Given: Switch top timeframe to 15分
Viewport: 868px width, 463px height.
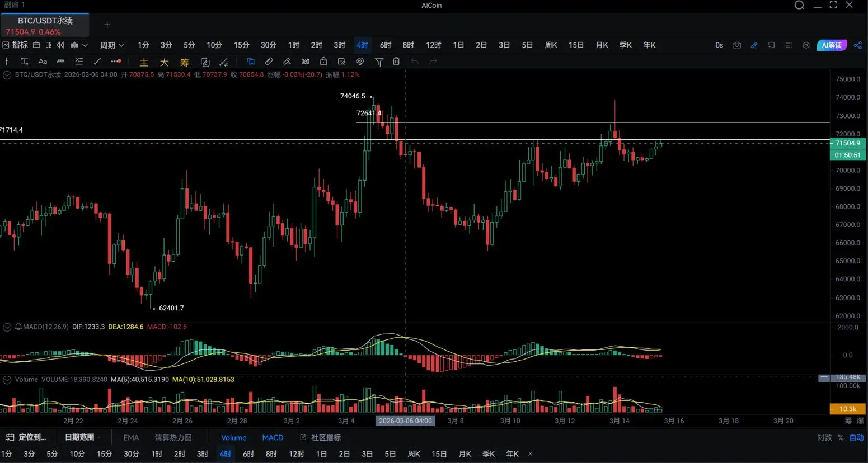Looking at the screenshot, I should coord(241,45).
